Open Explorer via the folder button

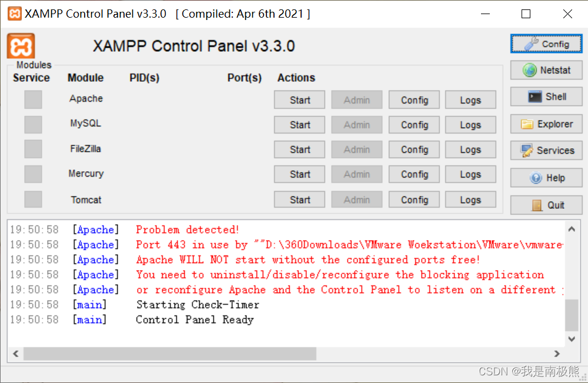(546, 124)
